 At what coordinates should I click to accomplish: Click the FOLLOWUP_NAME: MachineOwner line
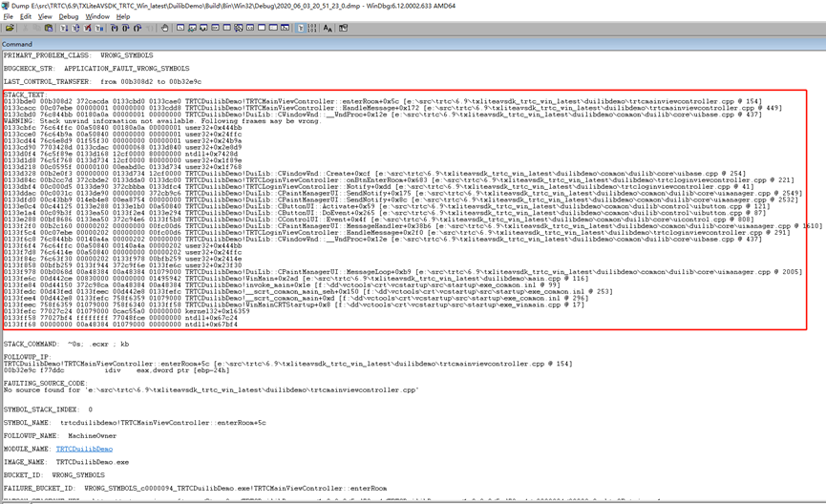[x=60, y=435]
